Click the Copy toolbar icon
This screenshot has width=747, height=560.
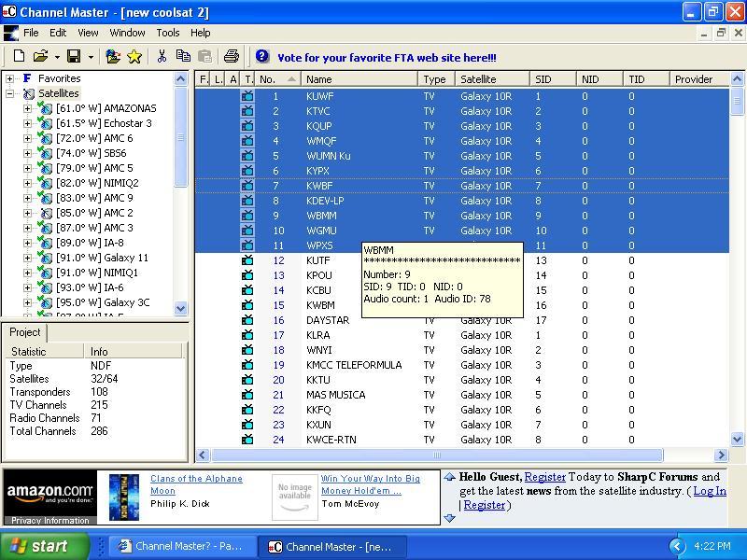[183, 56]
